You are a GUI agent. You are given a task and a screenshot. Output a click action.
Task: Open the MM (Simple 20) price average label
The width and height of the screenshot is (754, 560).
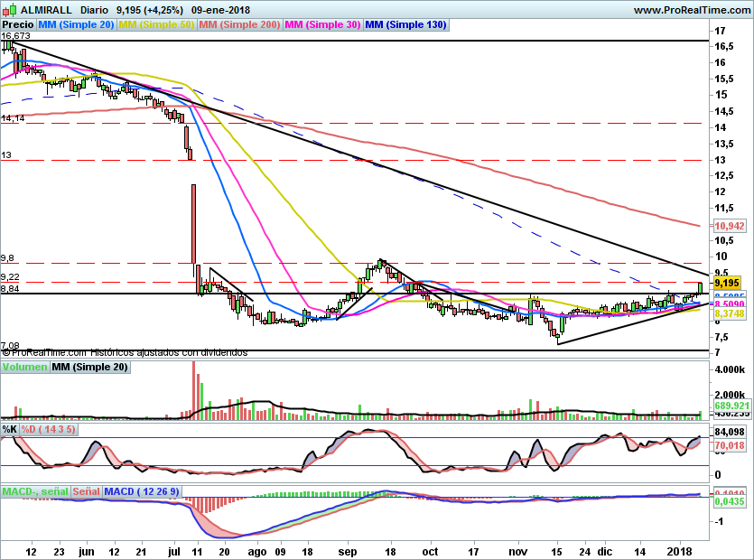(78, 25)
